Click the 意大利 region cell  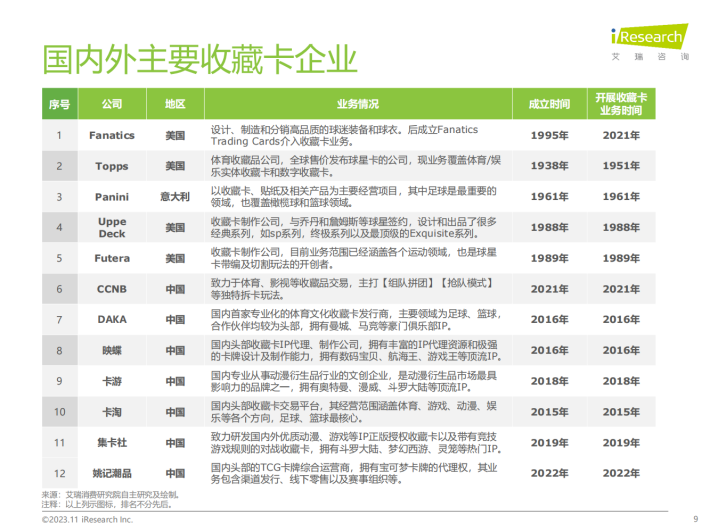pos(175,197)
